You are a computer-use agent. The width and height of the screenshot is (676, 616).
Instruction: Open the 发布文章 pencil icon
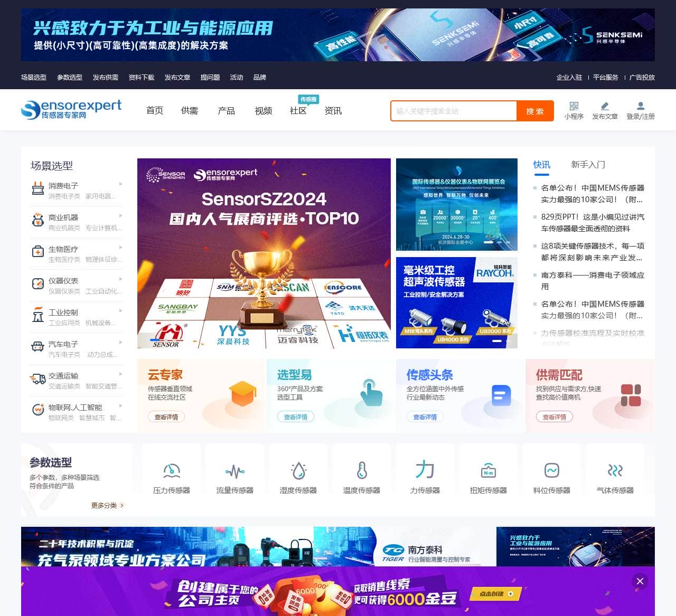coord(605,106)
